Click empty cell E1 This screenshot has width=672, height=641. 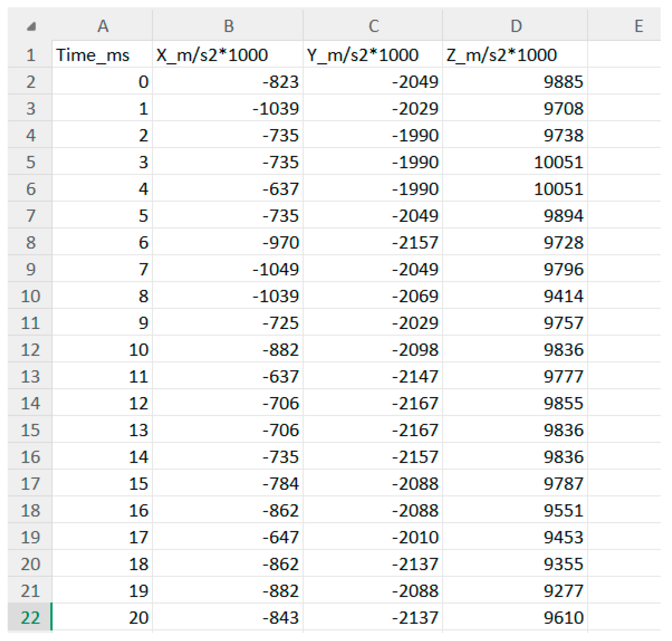click(x=624, y=55)
